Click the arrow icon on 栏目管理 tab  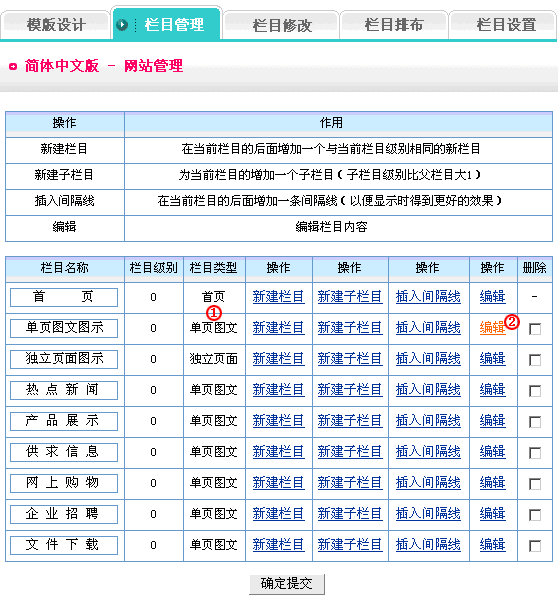[x=122, y=25]
